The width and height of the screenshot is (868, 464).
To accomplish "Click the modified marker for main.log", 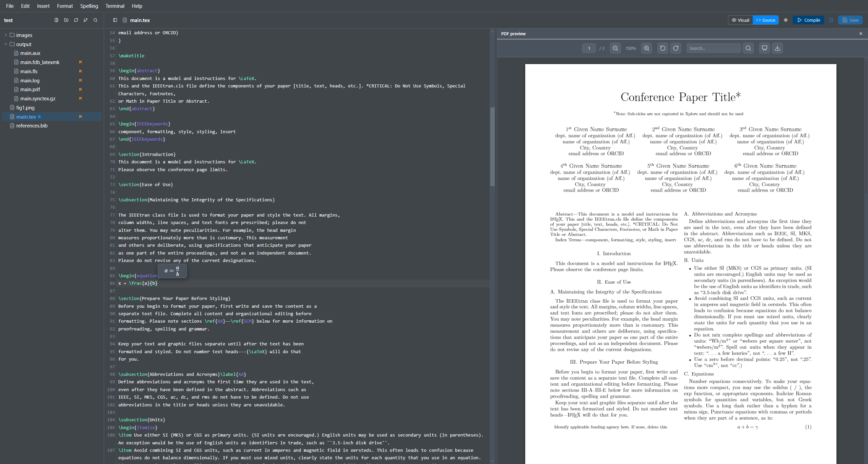I will pos(80,80).
